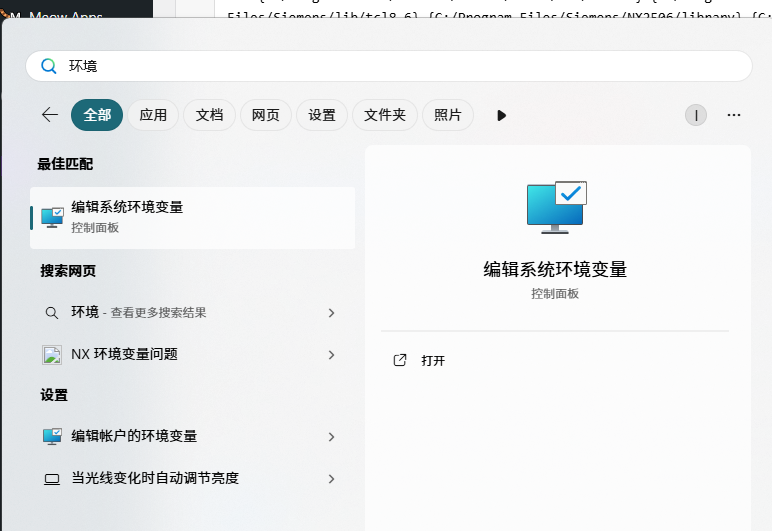
Task: Expand the 环境 web search result chevron
Action: [x=331, y=313]
